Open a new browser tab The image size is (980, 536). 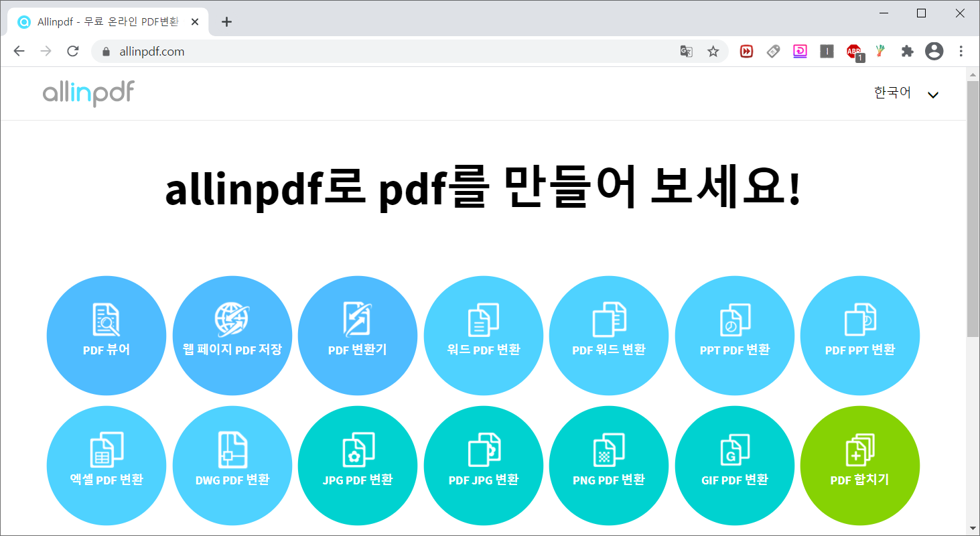[x=226, y=22]
